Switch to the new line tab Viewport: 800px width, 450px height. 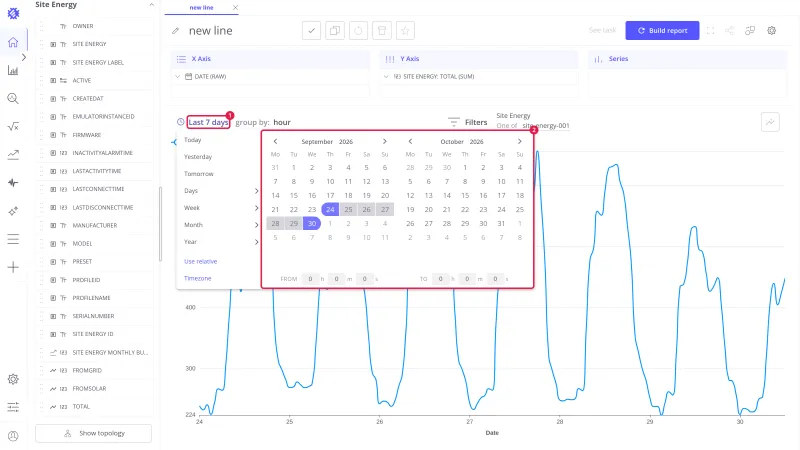202,8
